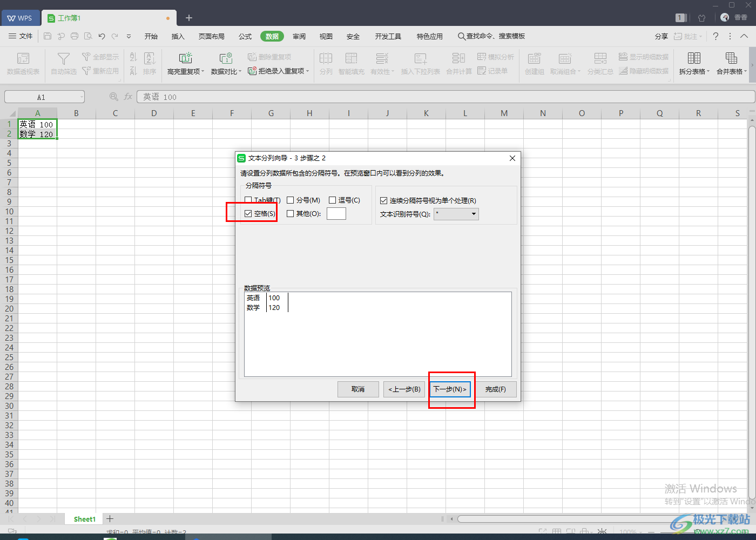Click the 隐藏明细数据 icon
756x540 pixels.
click(x=623, y=71)
